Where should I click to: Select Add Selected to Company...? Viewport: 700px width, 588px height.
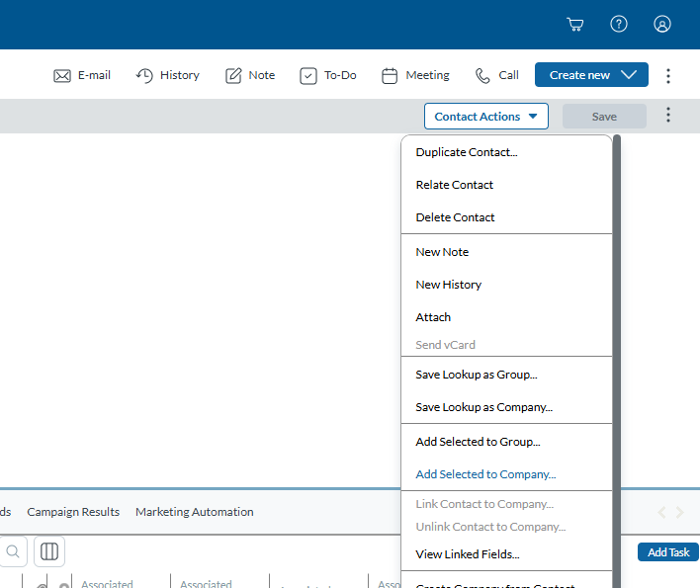click(x=506, y=474)
